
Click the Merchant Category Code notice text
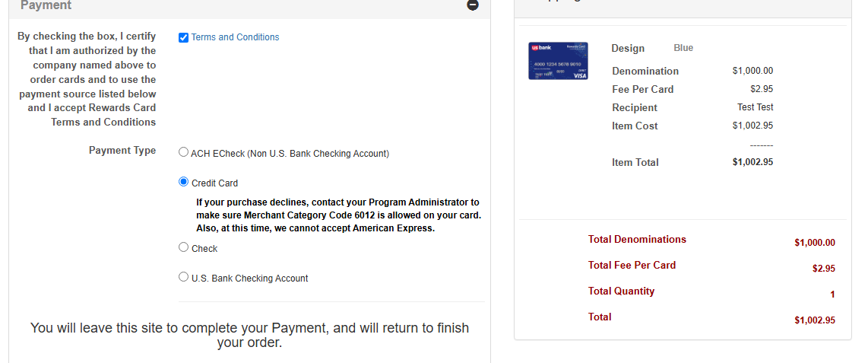click(x=338, y=215)
